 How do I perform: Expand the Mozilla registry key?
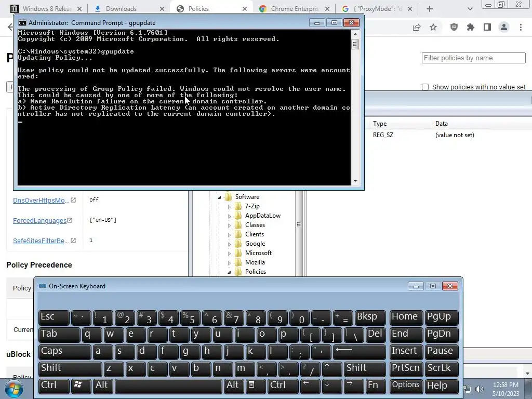tap(229, 262)
